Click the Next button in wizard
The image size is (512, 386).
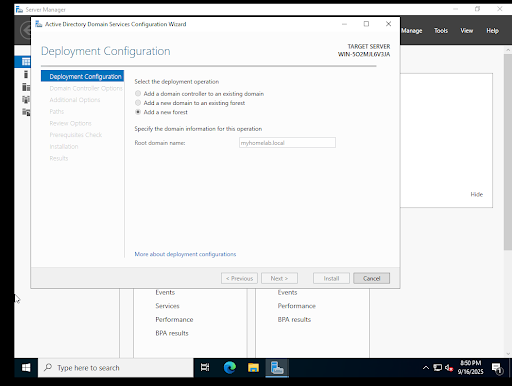pos(279,278)
